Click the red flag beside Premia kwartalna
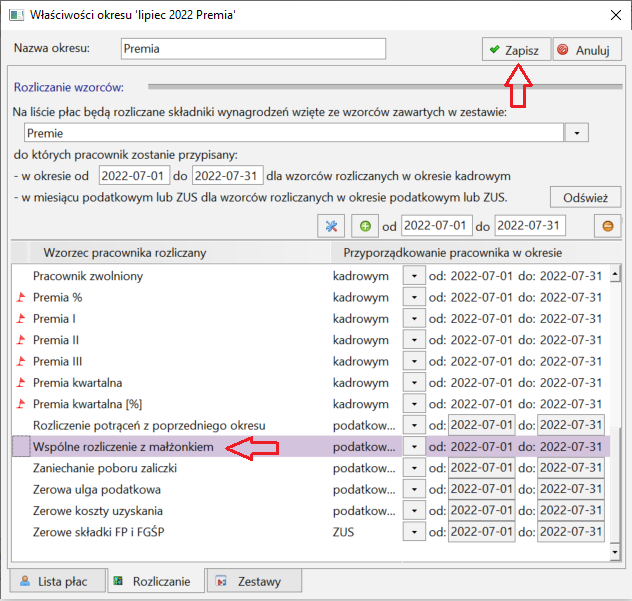 (21, 383)
